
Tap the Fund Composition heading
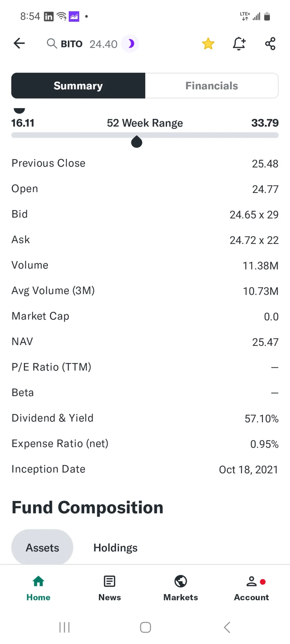[x=87, y=508]
